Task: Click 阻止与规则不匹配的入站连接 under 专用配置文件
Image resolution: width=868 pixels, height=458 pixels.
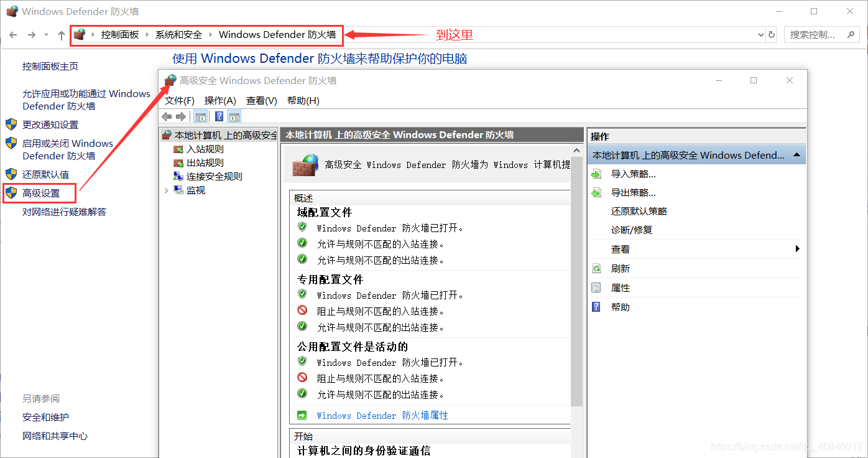Action: coord(381,311)
